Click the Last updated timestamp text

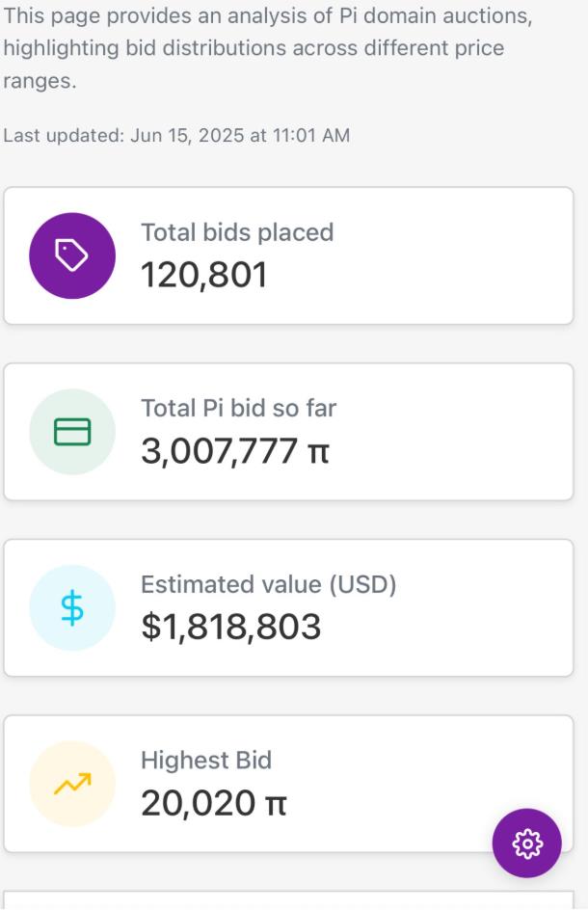click(x=176, y=135)
